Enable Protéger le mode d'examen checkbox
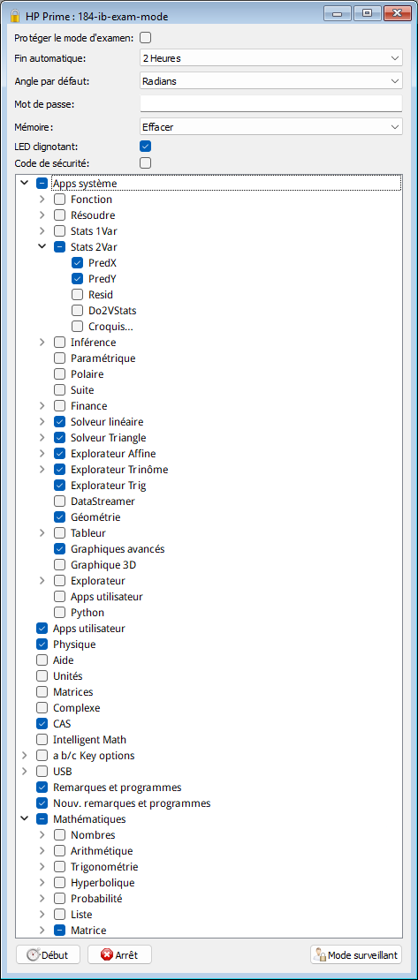Screen dimensions: 418x980 pyautogui.click(x=145, y=38)
